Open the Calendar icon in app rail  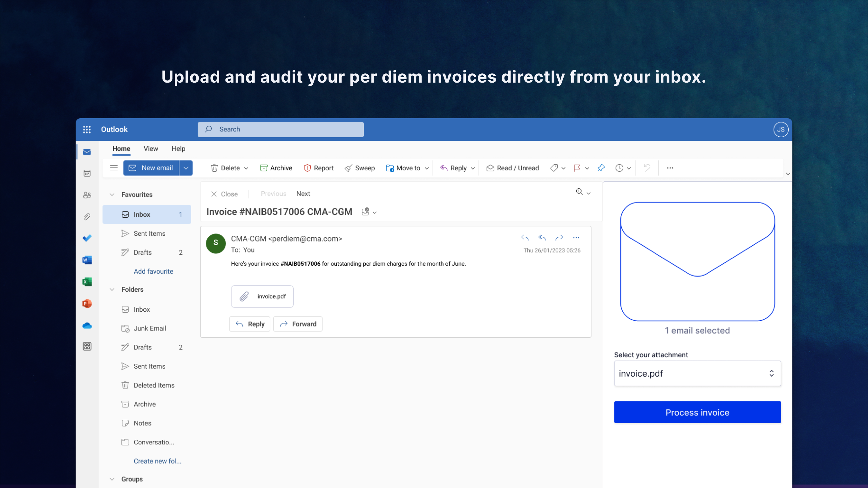87,173
